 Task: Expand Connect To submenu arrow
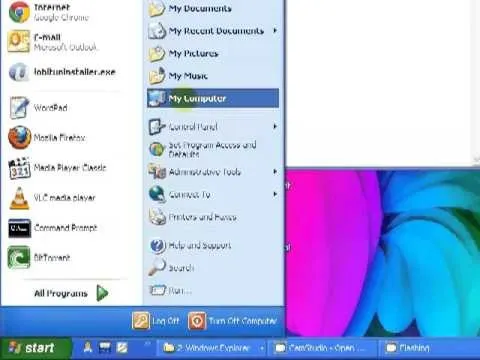275,194
